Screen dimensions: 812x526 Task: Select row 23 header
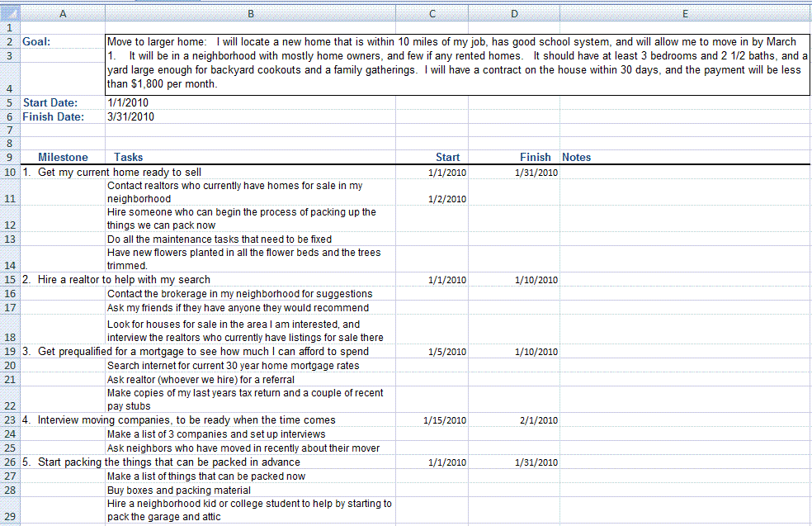pyautogui.click(x=10, y=419)
